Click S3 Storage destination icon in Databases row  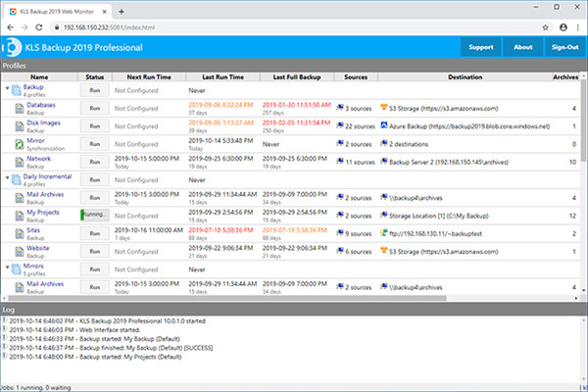383,107
